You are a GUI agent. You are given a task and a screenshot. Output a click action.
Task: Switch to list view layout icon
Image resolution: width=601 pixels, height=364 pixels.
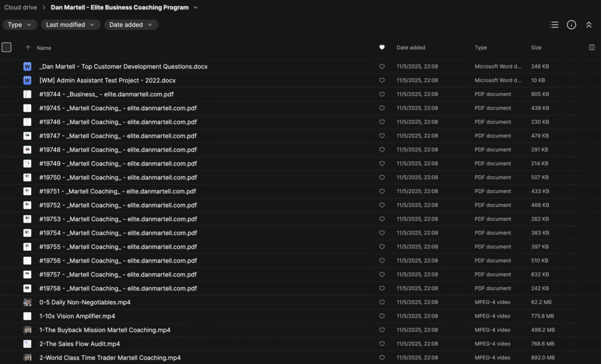tap(553, 25)
